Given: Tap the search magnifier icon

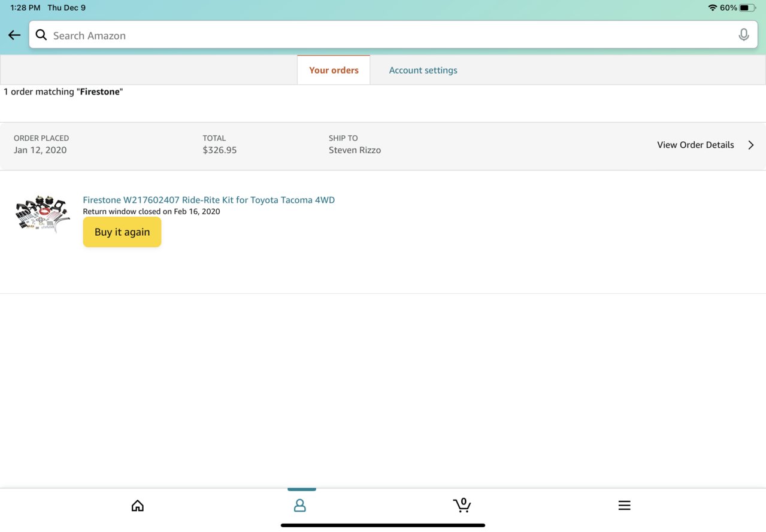Looking at the screenshot, I should (x=41, y=35).
